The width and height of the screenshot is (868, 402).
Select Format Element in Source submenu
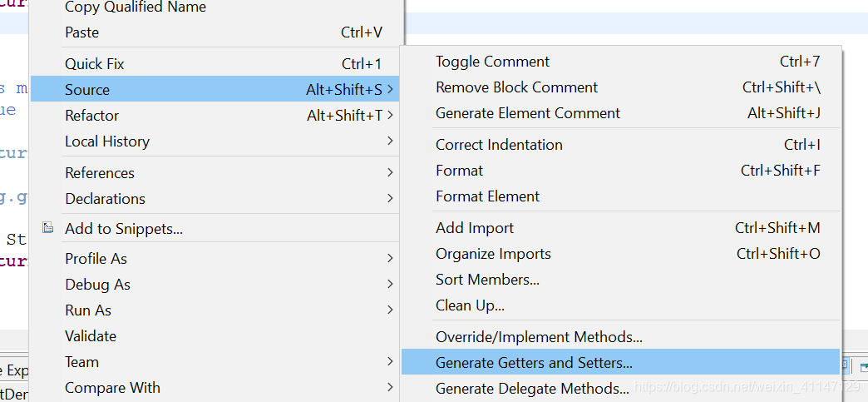[487, 196]
